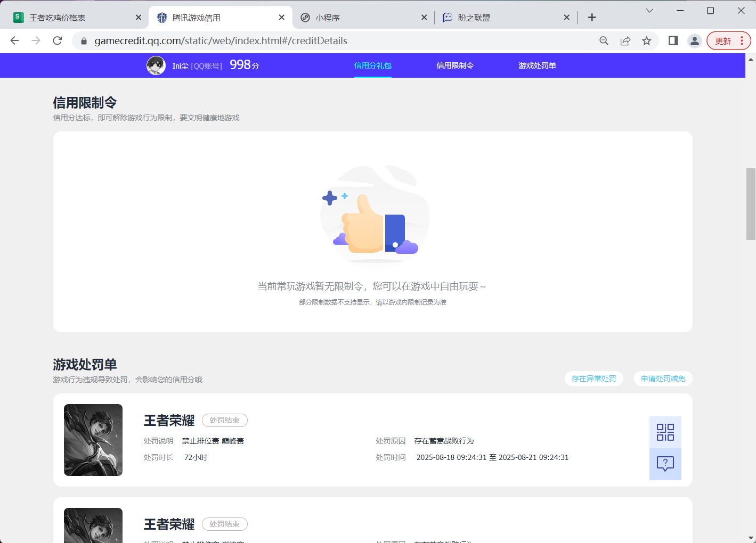756x543 pixels.
Task: Click the QR code icon on first penalty card
Action: (665, 432)
